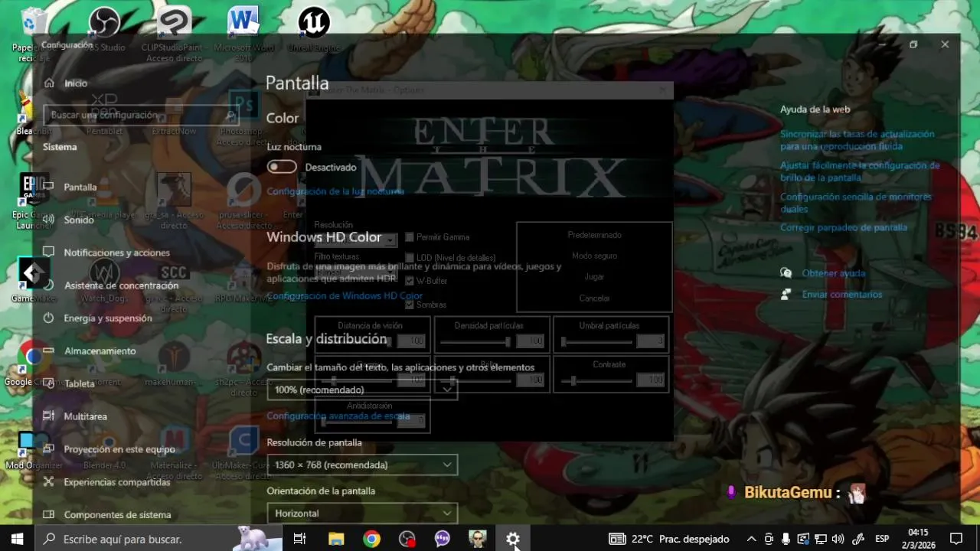Open Configuración de Windows HD Color link

click(345, 296)
